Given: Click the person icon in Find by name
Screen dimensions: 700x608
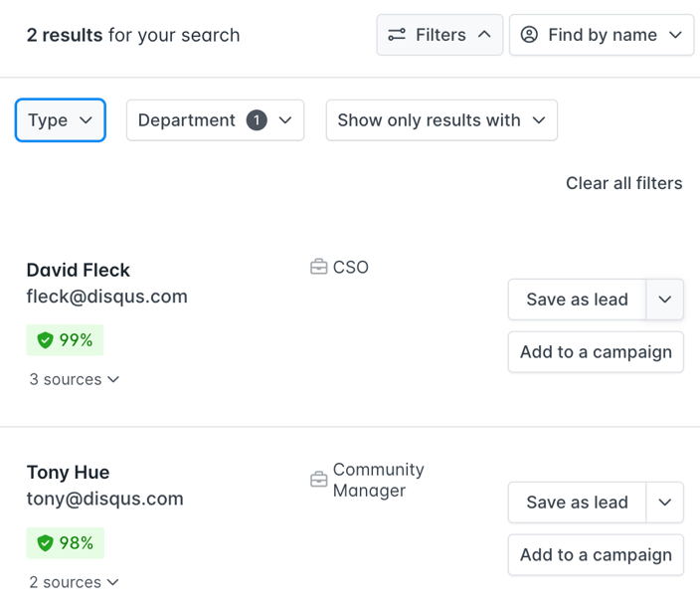Looking at the screenshot, I should pyautogui.click(x=529, y=35).
